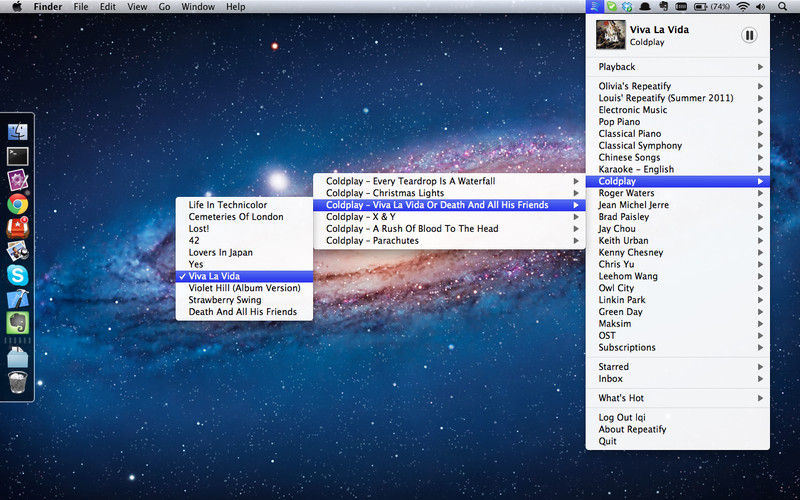Play Death And All His Friends song
The height and width of the screenshot is (500, 800).
coord(244,312)
